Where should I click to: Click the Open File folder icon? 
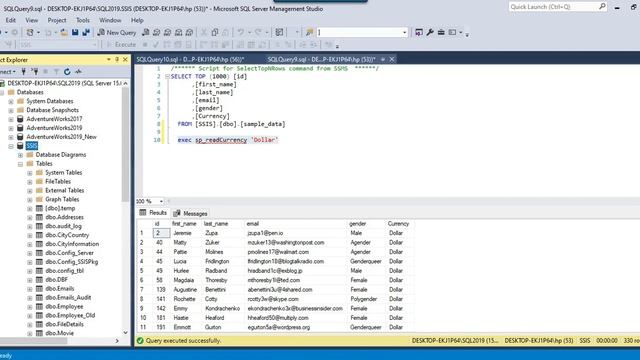coord(64,32)
